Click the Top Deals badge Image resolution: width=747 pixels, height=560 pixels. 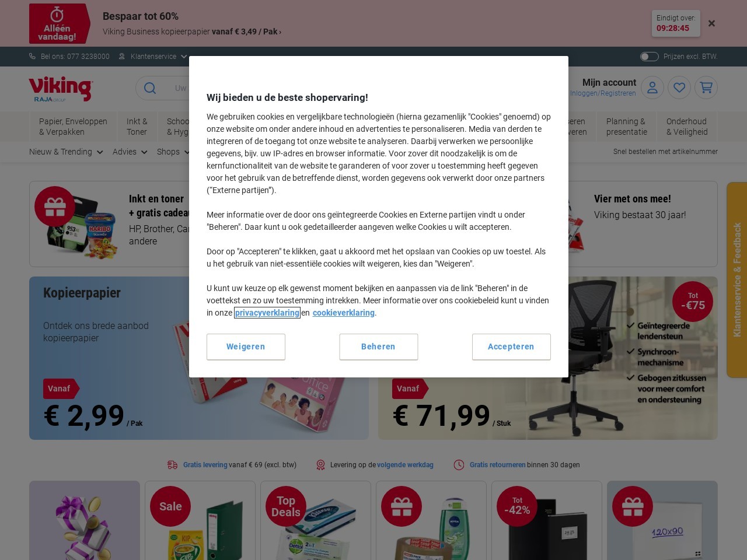pos(286,506)
